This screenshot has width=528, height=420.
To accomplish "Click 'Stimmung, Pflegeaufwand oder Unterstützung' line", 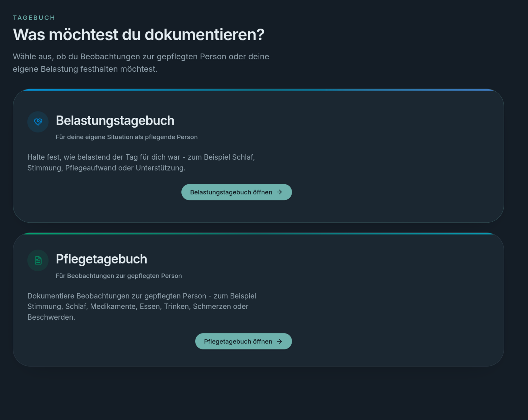I will click(x=106, y=168).
